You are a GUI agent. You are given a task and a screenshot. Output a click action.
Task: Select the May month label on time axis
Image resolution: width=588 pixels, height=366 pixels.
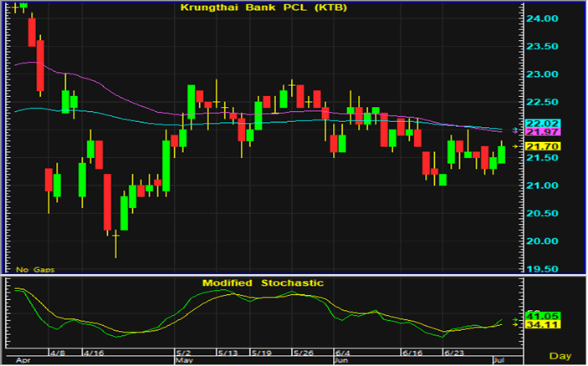point(185,361)
